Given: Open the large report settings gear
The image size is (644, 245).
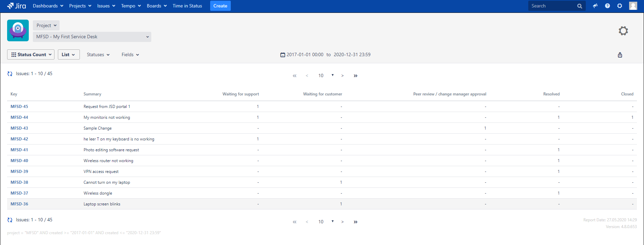Looking at the screenshot, I should [623, 31].
